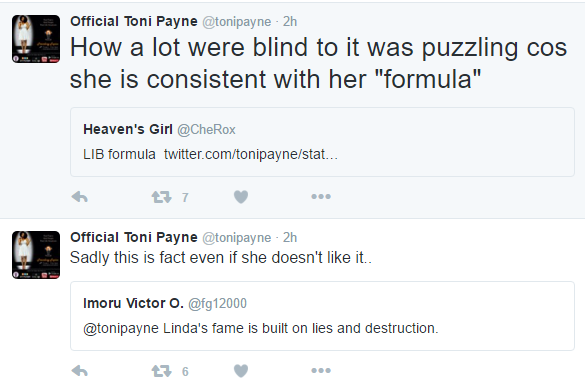The height and width of the screenshot is (387, 585).
Task: Open more options on second tweet
Action: coord(321,370)
